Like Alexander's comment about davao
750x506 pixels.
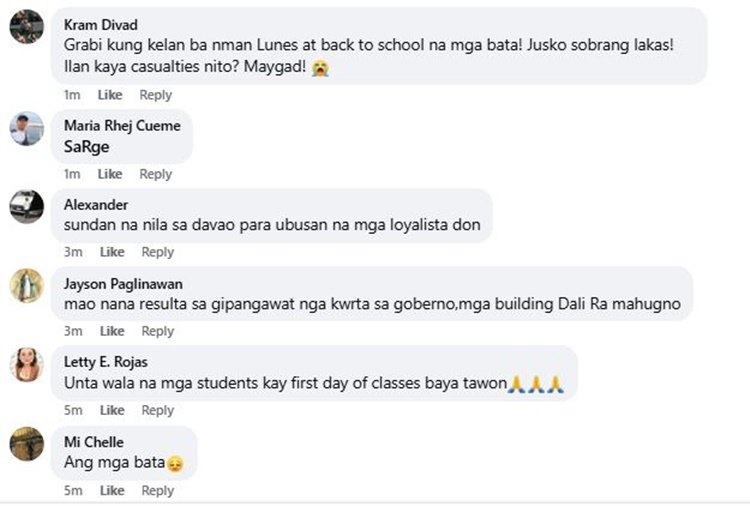click(x=112, y=252)
